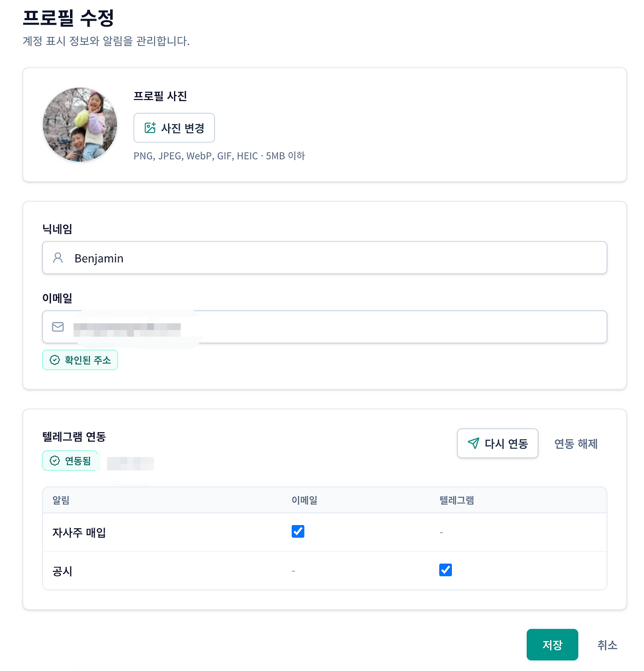Click 취소 to cancel editing
644x671 pixels.
click(607, 645)
